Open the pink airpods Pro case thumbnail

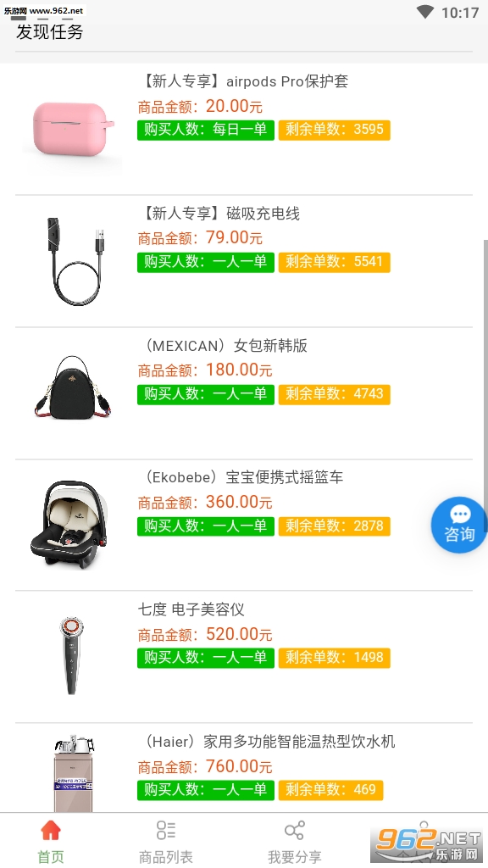click(x=74, y=129)
